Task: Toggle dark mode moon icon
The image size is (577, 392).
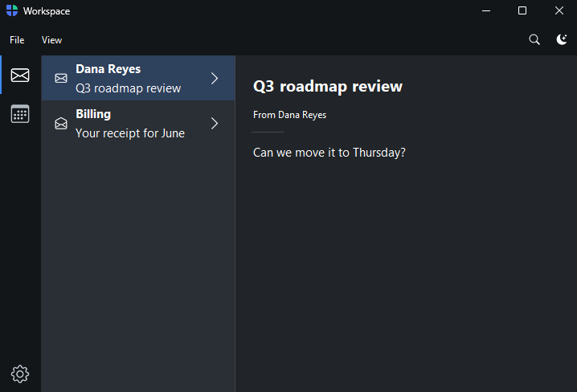Action: (562, 39)
